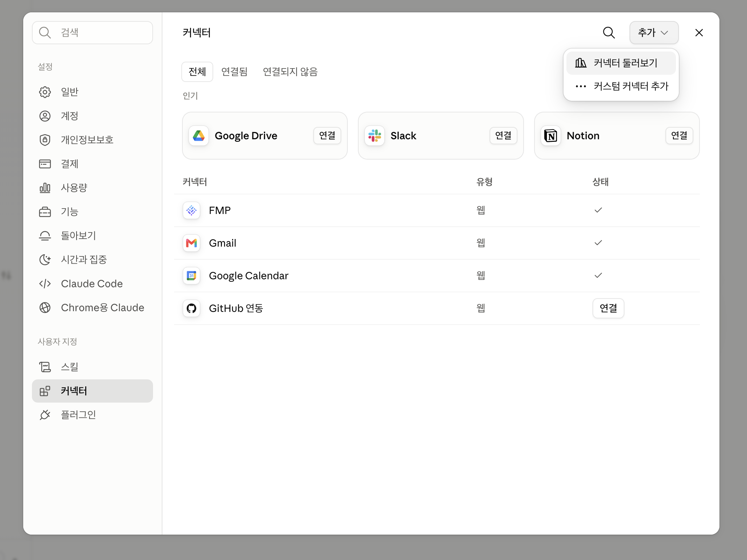Click the magnifier icon beside the 추가 button
This screenshot has width=747, height=560.
pyautogui.click(x=609, y=33)
